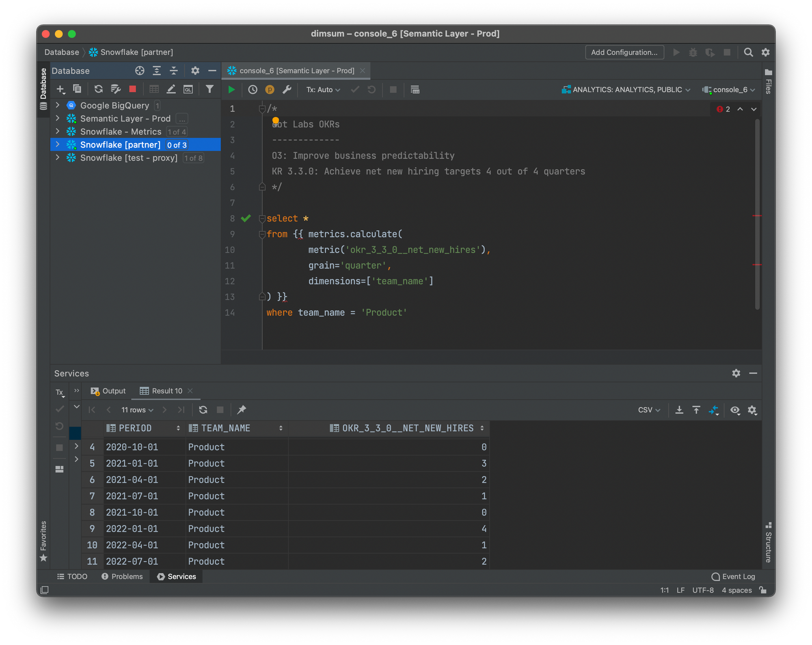Viewport: 812px width, 645px height.
Task: Expand Snowflake - Metrics node
Action: (58, 131)
